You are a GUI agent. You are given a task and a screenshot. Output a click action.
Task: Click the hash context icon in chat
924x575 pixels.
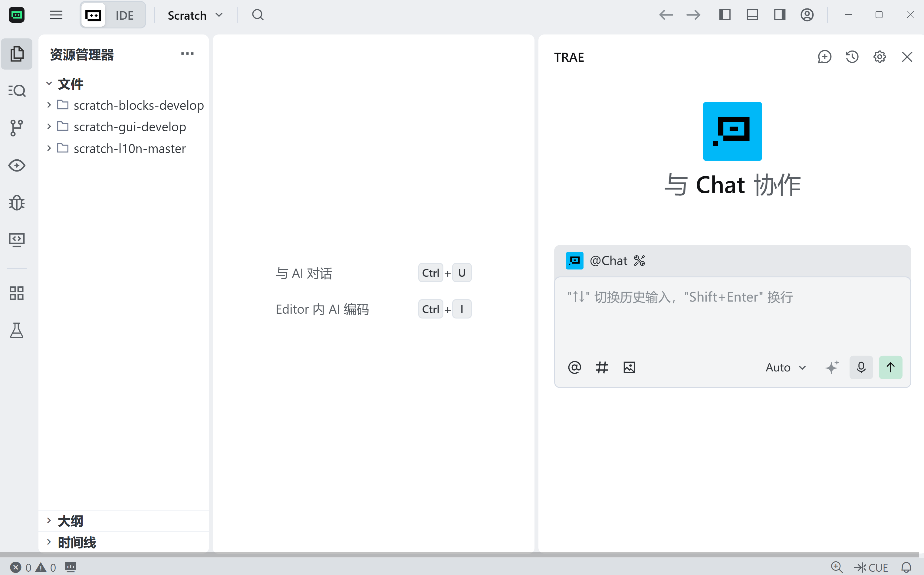click(601, 368)
